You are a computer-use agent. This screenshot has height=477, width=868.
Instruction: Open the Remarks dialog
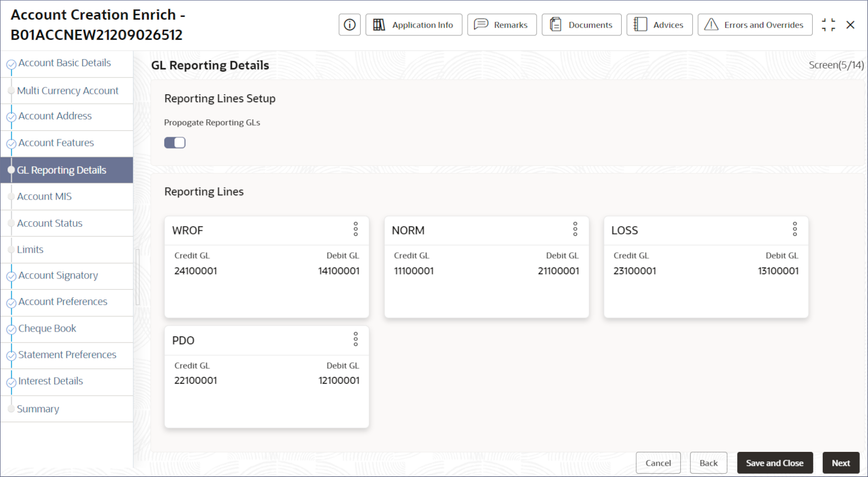pyautogui.click(x=502, y=24)
